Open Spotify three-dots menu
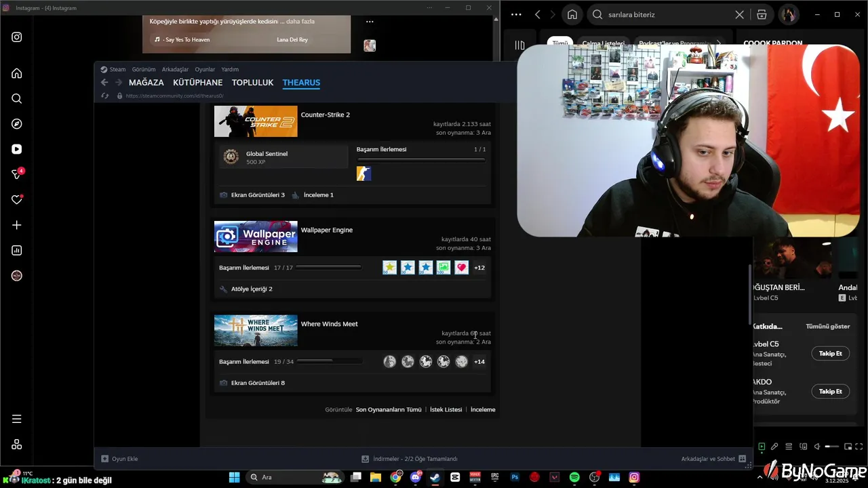The height and width of the screenshot is (488, 868). pyautogui.click(x=516, y=14)
